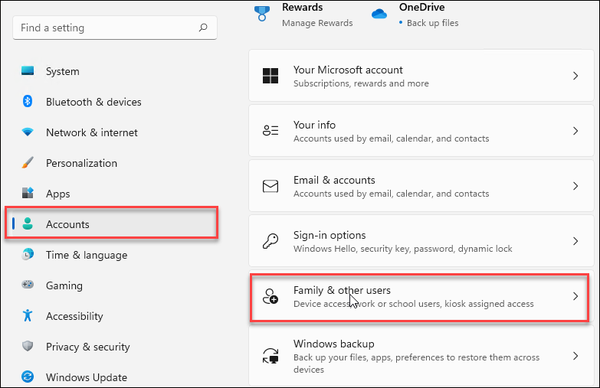Click the Windows backup sync icon
The height and width of the screenshot is (388, 600).
271,356
